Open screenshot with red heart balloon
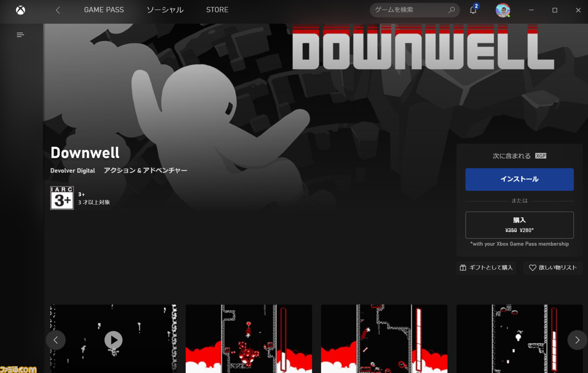Viewport: 588px width, 373px height. (249, 339)
